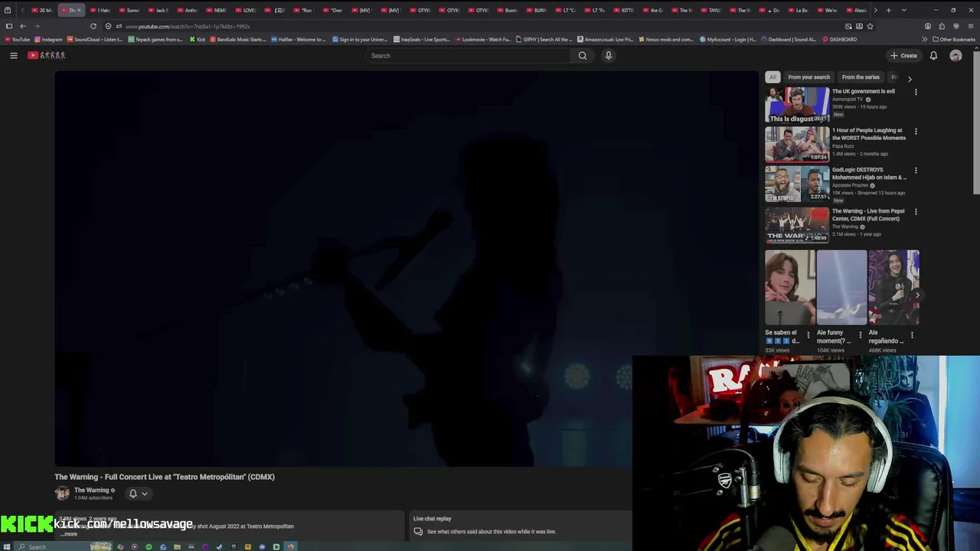Open the Other Bookmarks folder
This screenshot has height=551, width=980.
point(953,39)
